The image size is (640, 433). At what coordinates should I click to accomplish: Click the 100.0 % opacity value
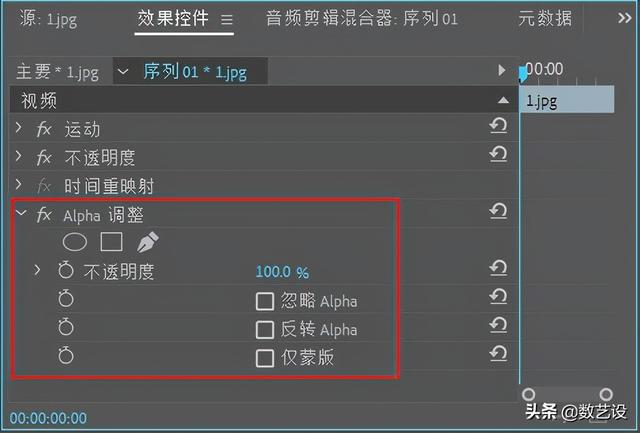pyautogui.click(x=282, y=272)
